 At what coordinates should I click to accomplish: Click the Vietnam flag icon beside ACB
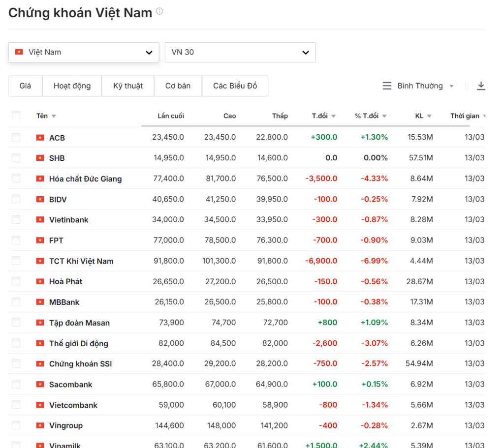(40, 138)
